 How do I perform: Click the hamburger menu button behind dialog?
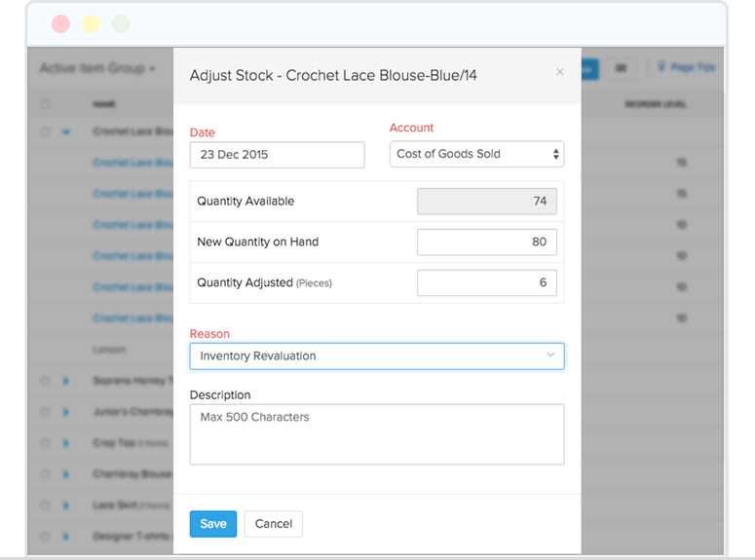pos(622,68)
